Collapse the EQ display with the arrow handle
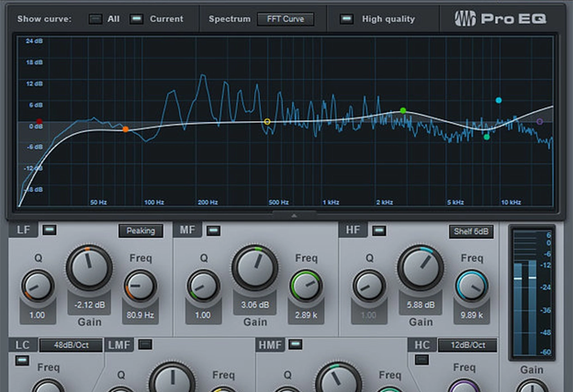Image resolution: width=573 pixels, height=392 pixels. tap(294, 215)
